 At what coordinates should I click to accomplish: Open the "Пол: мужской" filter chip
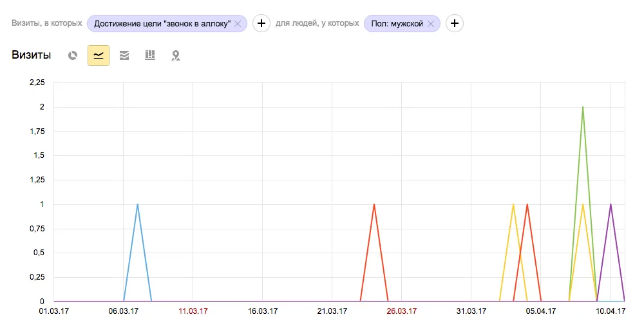[397, 24]
